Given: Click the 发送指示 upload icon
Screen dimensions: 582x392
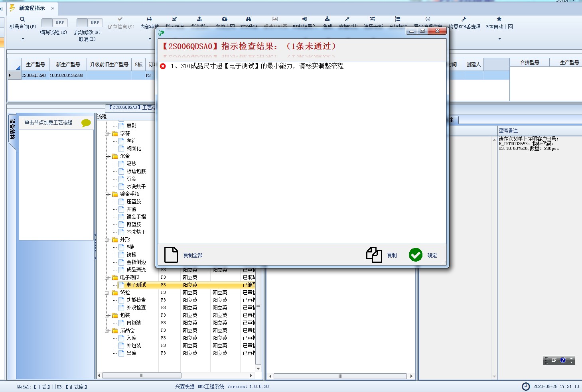Looking at the screenshot, I should [x=199, y=19].
